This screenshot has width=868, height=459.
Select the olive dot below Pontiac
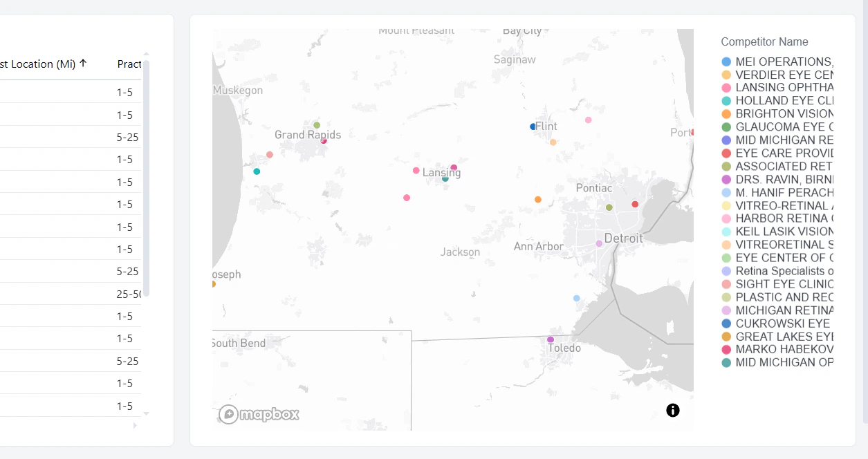click(x=609, y=207)
